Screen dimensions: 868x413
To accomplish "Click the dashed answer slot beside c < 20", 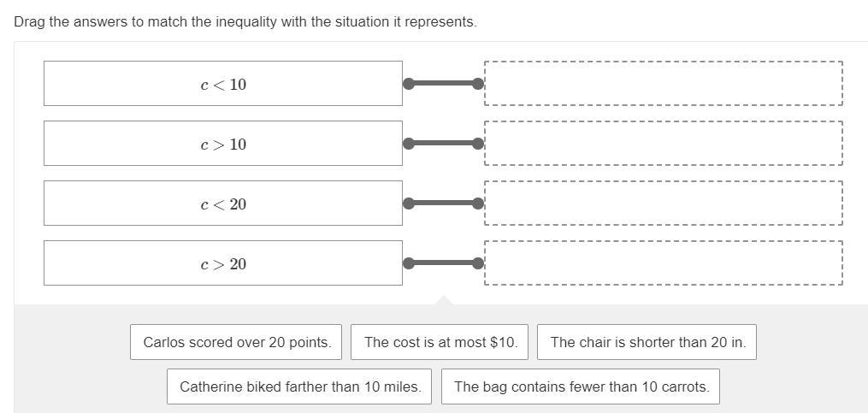I will pyautogui.click(x=664, y=204).
